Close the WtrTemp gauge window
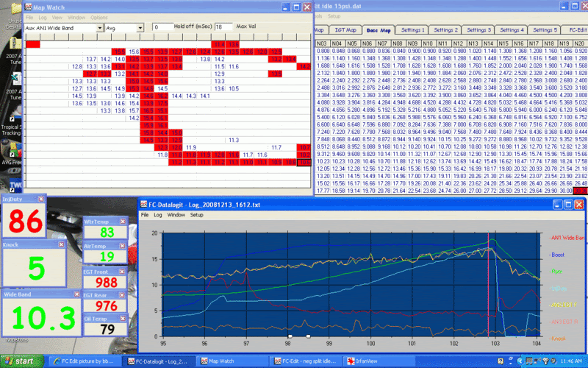The height and width of the screenshot is (368, 588). (x=123, y=222)
